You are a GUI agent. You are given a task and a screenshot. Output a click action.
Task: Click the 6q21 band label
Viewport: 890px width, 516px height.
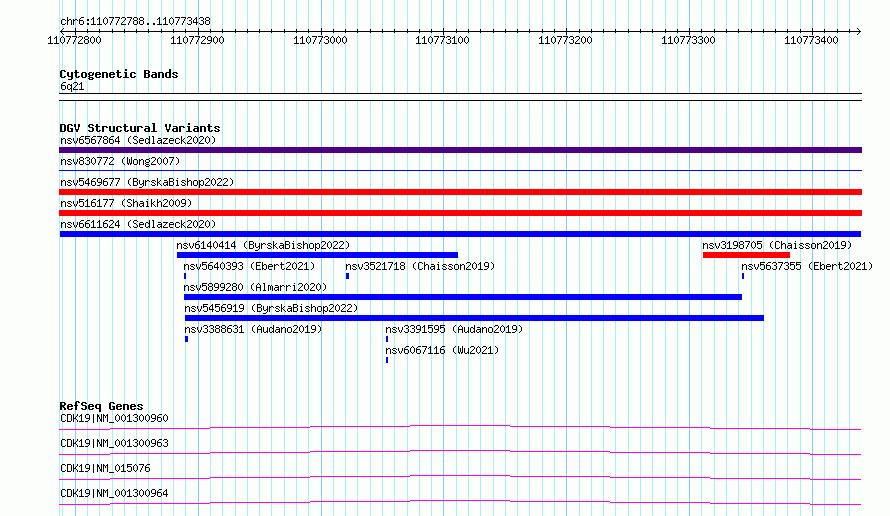72,86
